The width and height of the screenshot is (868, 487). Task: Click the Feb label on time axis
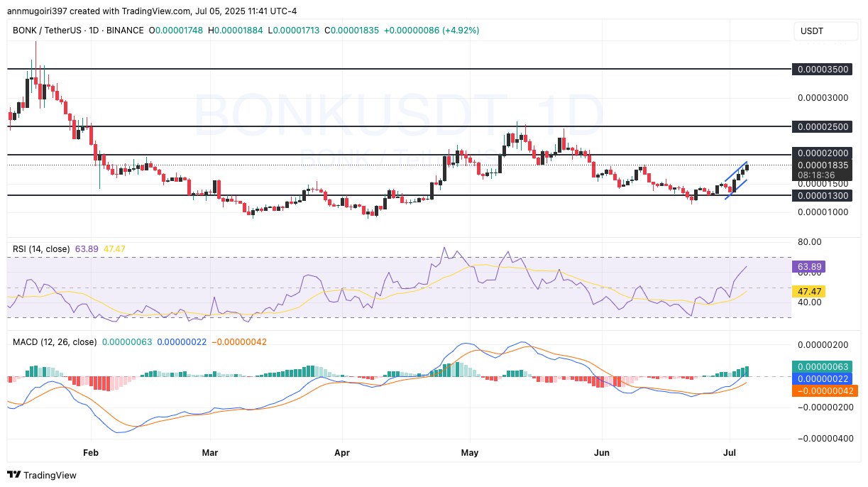pos(90,452)
